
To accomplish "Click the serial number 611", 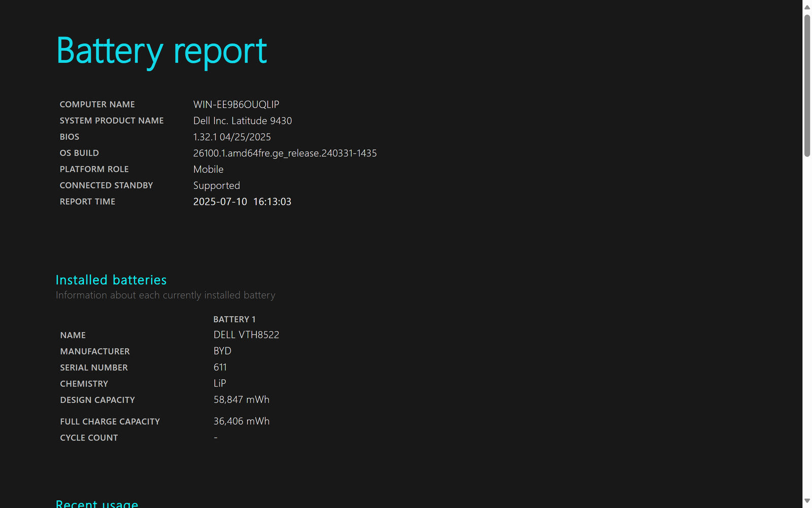I will [x=220, y=367].
